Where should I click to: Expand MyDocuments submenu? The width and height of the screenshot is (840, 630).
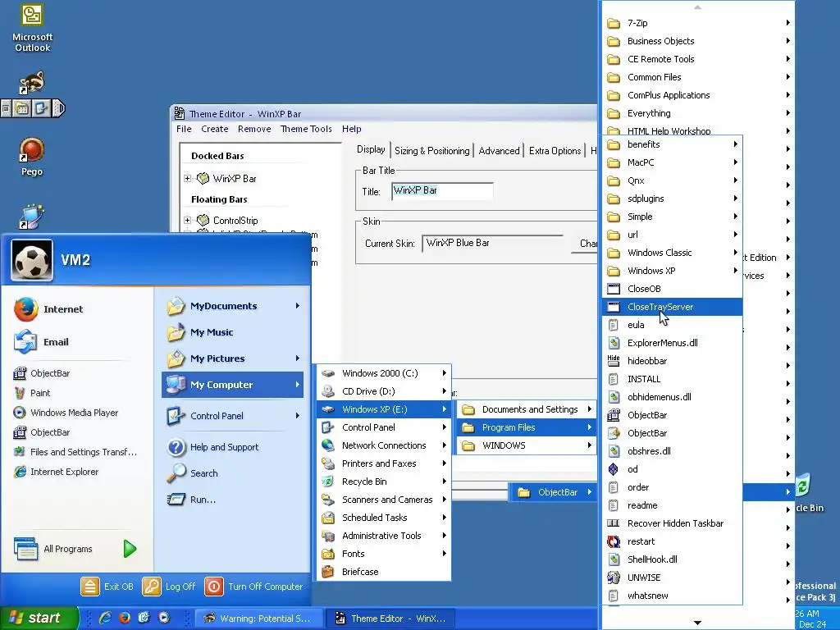point(297,306)
